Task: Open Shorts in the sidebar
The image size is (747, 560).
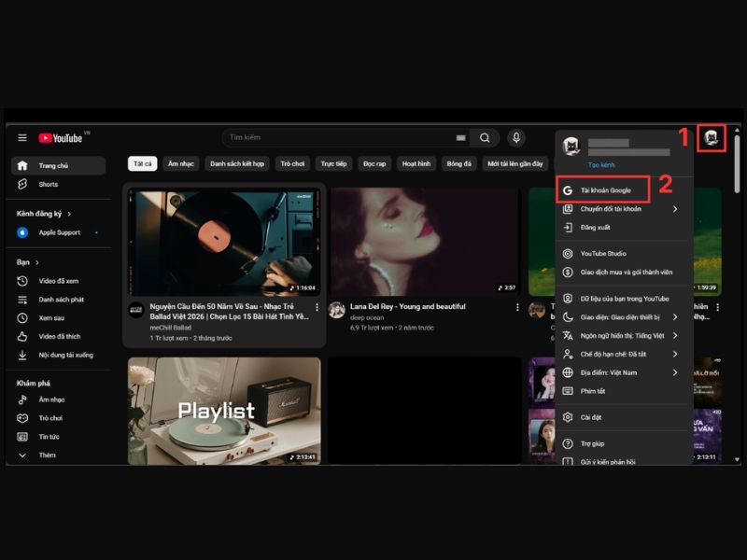Action: coord(48,185)
